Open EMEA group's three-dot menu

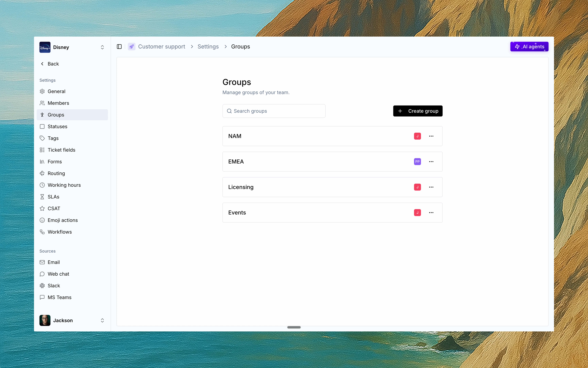[x=431, y=162]
